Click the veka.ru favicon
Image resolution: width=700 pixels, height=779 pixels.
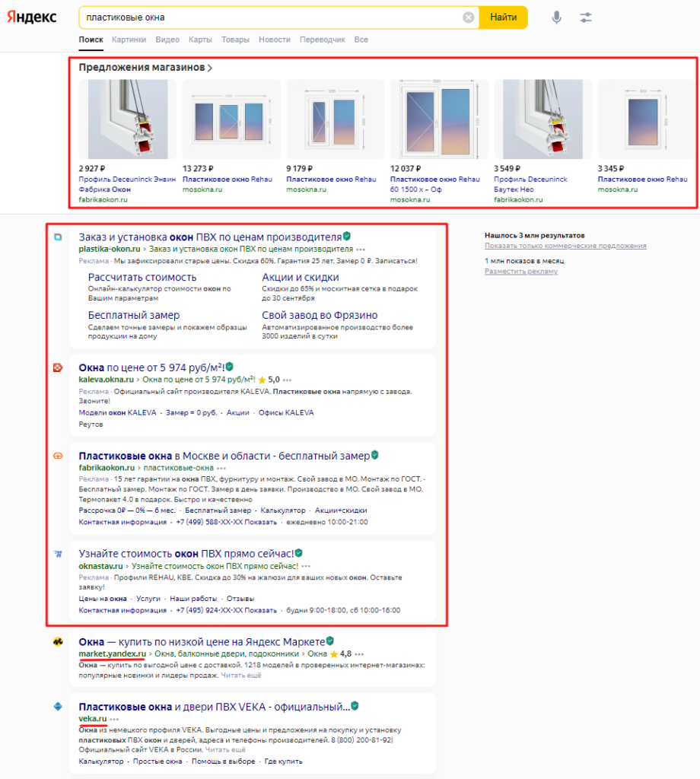[58, 707]
